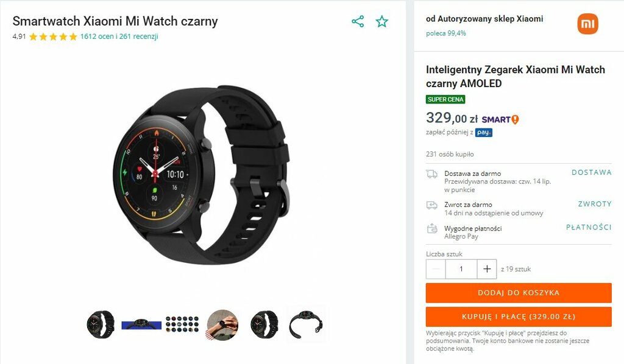Click the orange Xiaomi Mi logo
Image resolution: width=624 pixels, height=364 pixels.
587,24
